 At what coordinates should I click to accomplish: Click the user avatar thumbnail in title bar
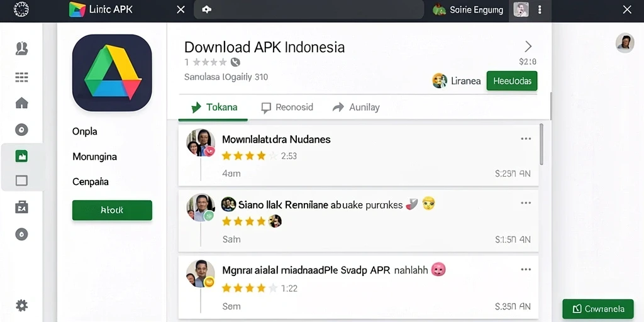pos(521,9)
